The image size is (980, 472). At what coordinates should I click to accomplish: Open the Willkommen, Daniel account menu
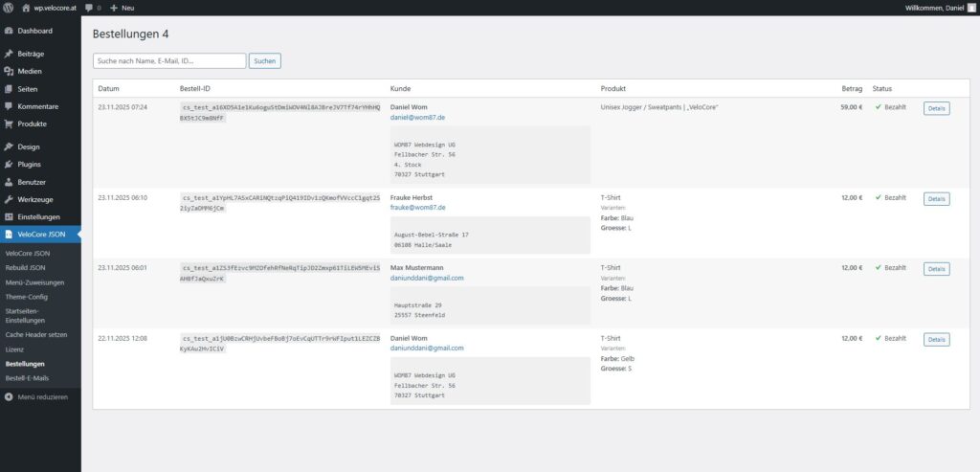pyautogui.click(x=933, y=8)
